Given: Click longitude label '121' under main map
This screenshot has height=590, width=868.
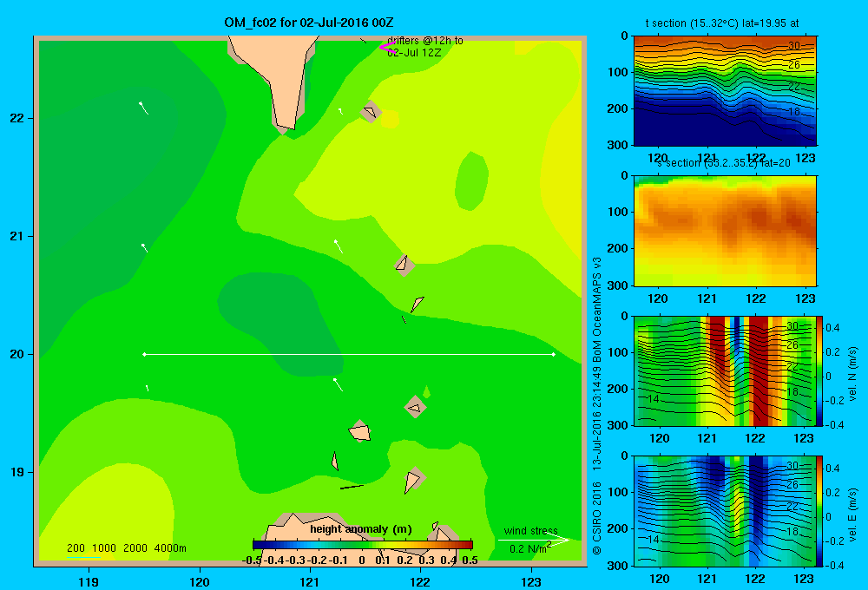Looking at the screenshot, I should tap(310, 582).
